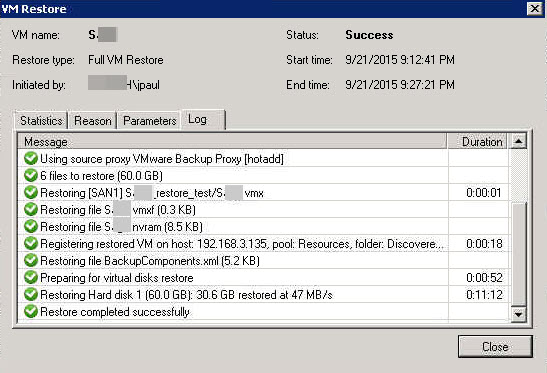The height and width of the screenshot is (373, 547).
Task: Open the Reason tab
Action: [x=92, y=121]
